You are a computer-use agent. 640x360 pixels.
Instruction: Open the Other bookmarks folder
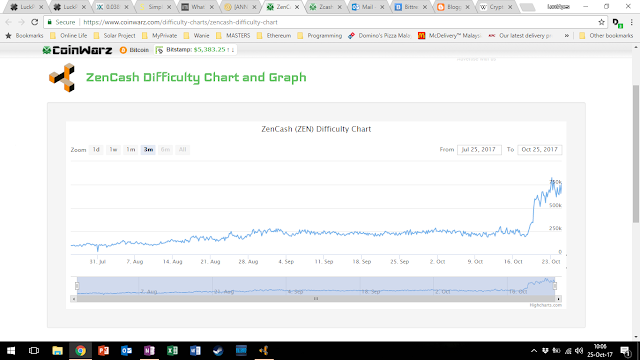(606, 36)
